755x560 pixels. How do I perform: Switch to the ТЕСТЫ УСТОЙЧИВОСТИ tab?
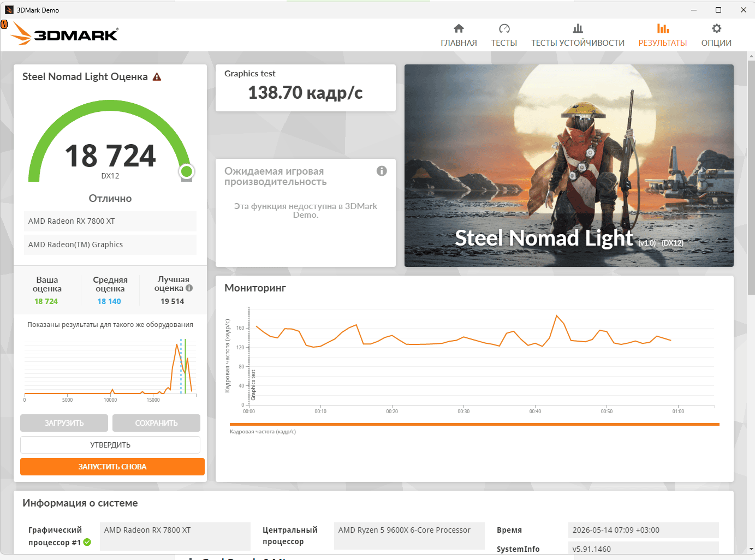[578, 43]
